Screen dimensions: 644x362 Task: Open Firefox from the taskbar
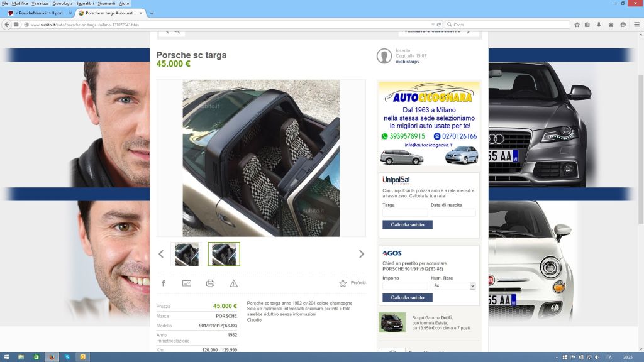(x=52, y=357)
